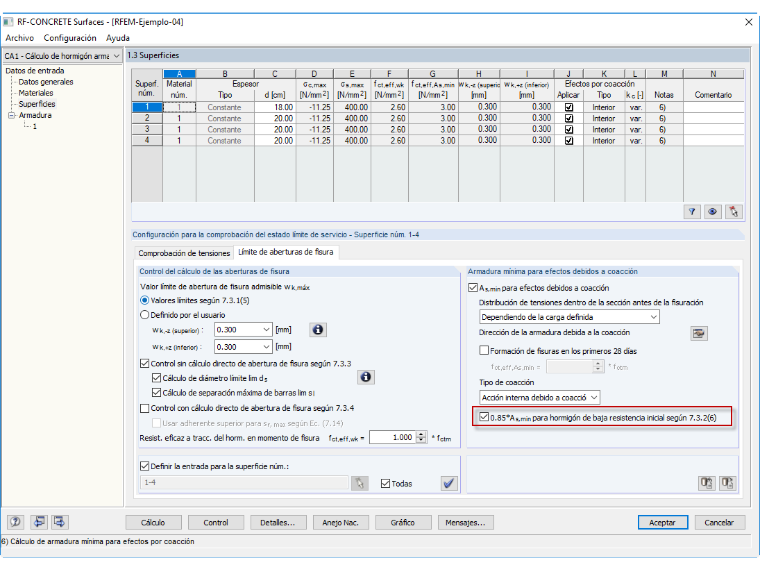Toggle 0.85*As,min para hormigón de baja resistencia
This screenshot has width=760, height=570.
[x=484, y=417]
